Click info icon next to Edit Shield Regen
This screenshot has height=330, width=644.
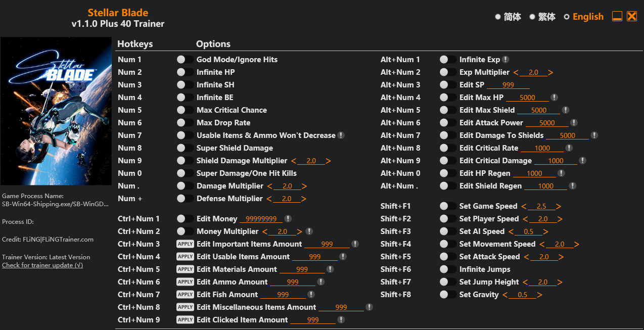click(x=573, y=186)
